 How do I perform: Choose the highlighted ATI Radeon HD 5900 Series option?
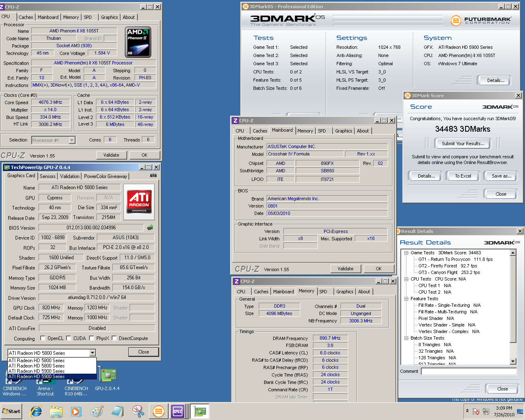click(52, 377)
